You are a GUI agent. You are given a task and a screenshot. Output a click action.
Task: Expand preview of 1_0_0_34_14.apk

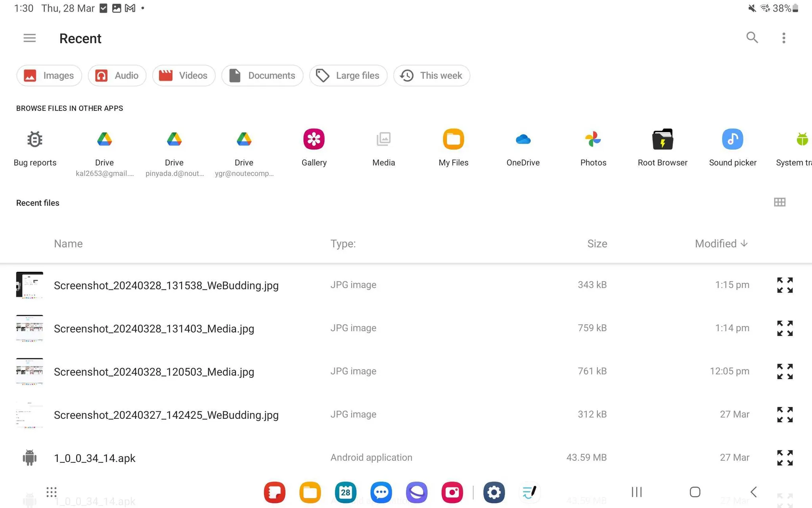(x=785, y=458)
